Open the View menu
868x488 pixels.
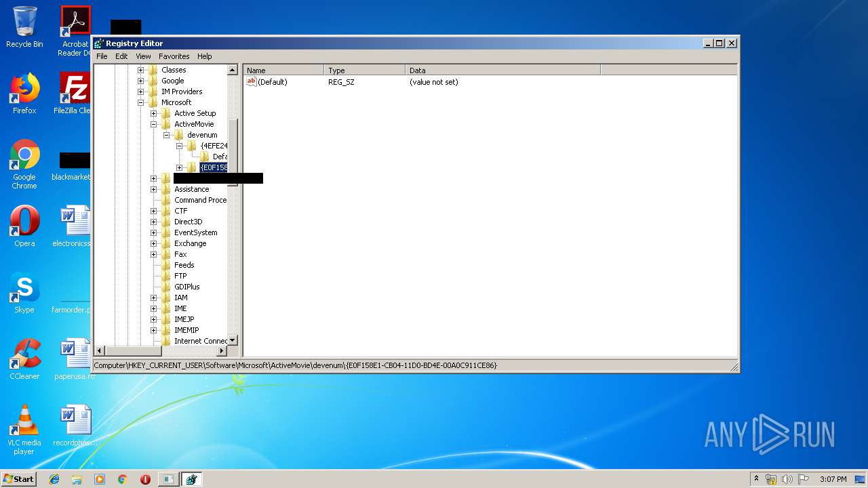coord(143,56)
